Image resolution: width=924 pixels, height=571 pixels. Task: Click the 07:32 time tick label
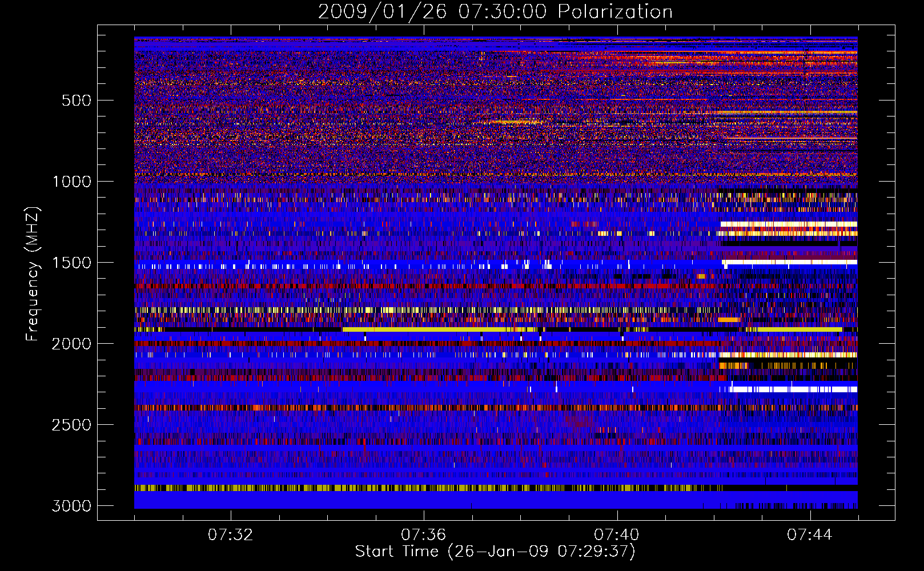pos(230,535)
